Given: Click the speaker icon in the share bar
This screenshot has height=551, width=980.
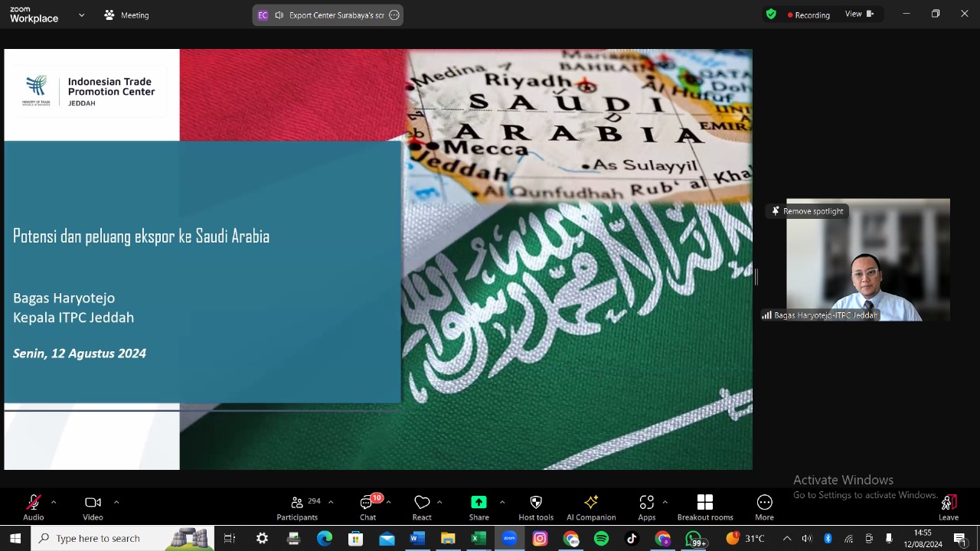Looking at the screenshot, I should [279, 15].
